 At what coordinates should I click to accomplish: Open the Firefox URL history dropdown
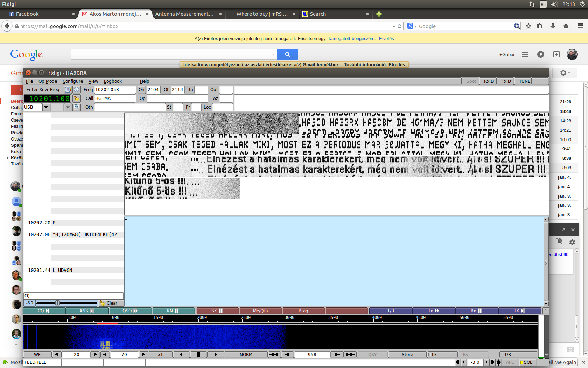coord(394,26)
